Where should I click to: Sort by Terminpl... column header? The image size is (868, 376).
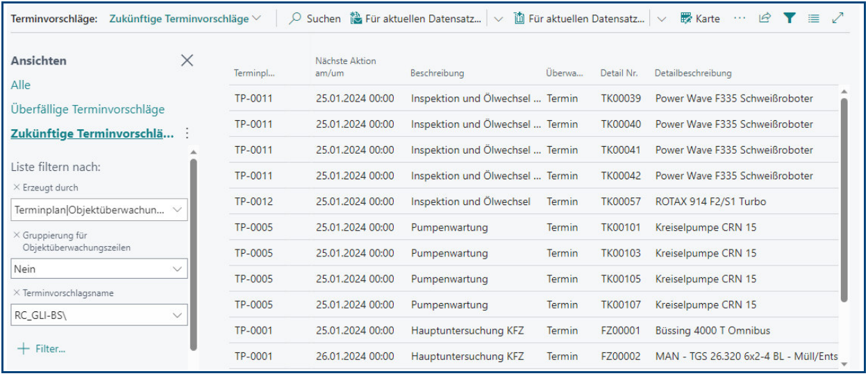coord(254,73)
